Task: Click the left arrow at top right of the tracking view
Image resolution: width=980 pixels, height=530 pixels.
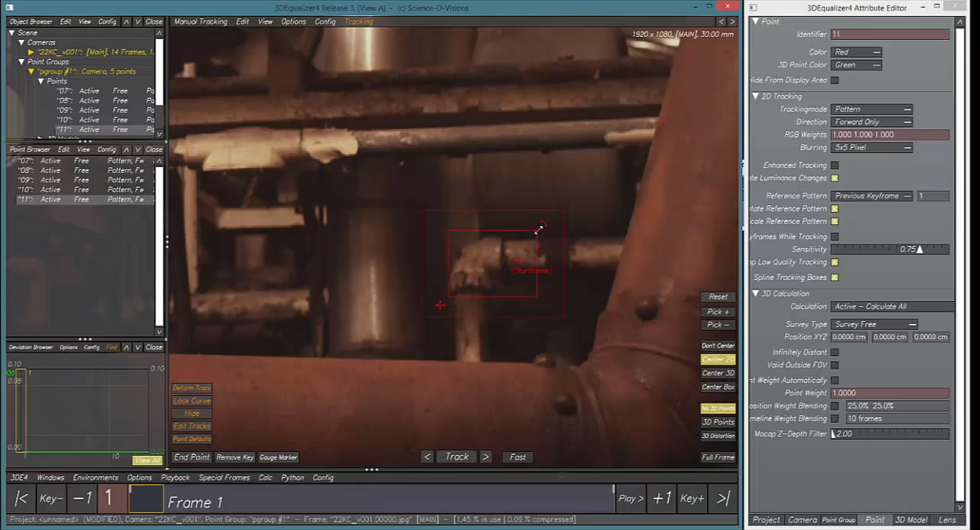Action: click(721, 21)
